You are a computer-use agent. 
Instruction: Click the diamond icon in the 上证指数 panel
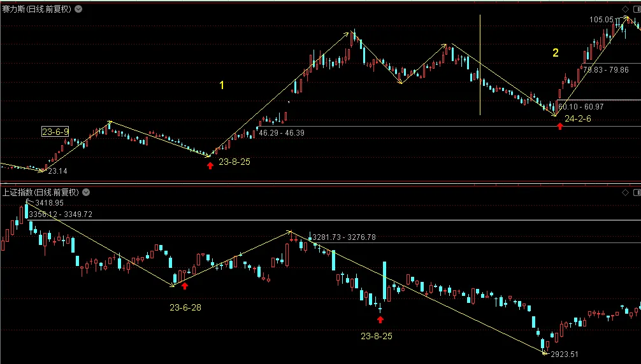626,192
